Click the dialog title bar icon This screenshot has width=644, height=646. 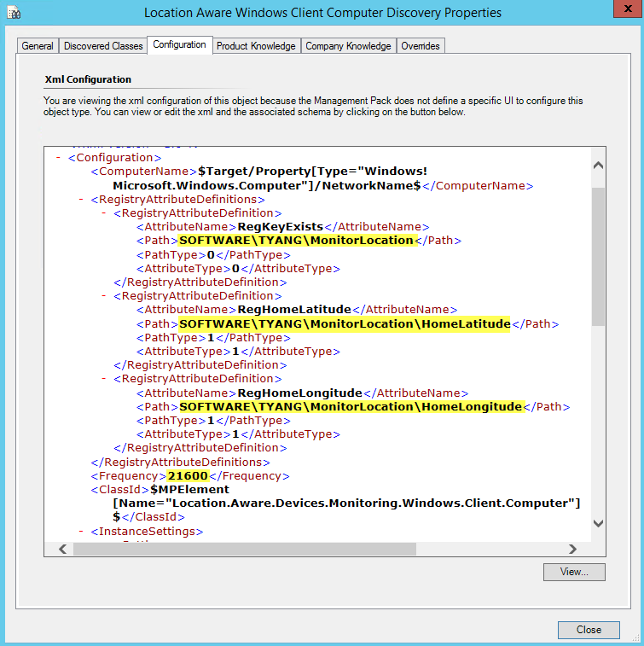pyautogui.click(x=14, y=13)
